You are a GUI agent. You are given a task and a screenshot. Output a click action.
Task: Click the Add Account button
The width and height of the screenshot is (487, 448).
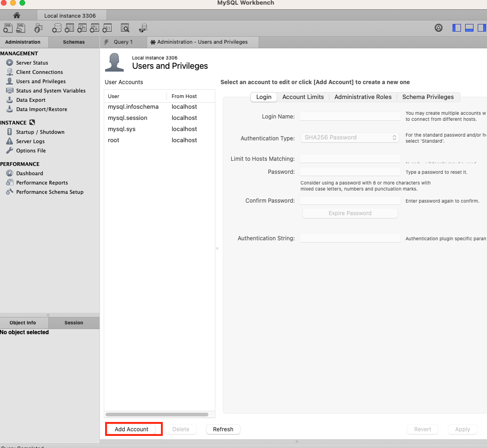coord(131,429)
